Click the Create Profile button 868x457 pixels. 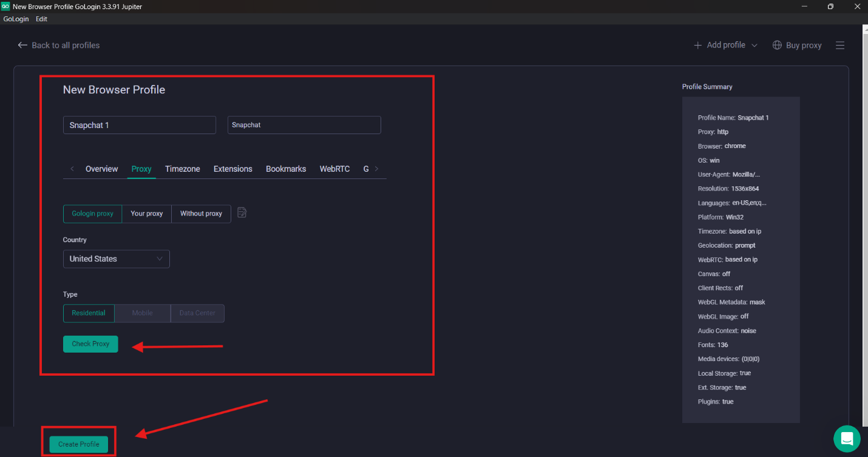click(x=78, y=444)
